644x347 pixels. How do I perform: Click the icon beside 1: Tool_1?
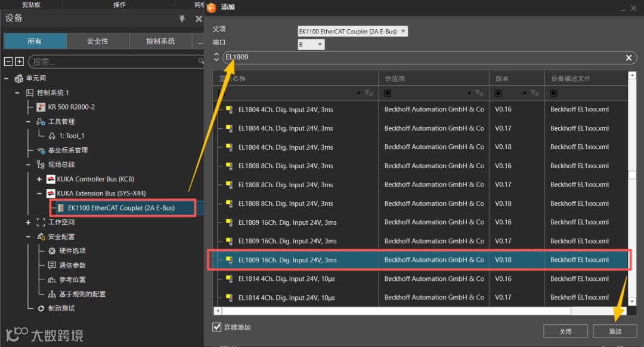(x=52, y=136)
